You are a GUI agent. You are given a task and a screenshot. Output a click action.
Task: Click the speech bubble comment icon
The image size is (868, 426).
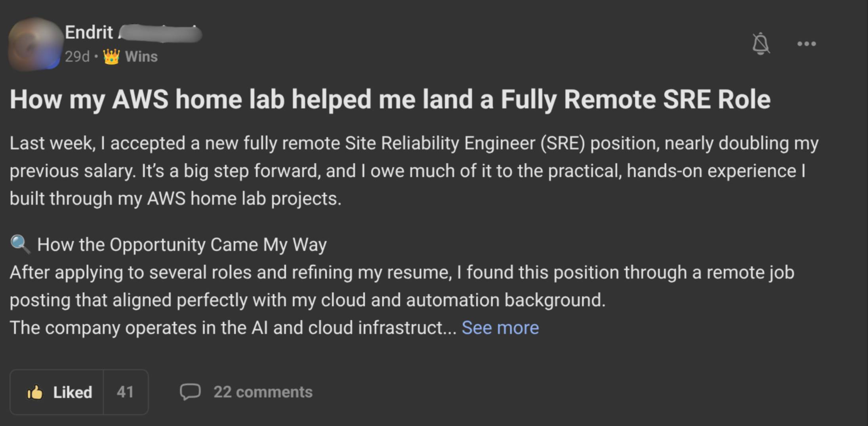(x=190, y=392)
